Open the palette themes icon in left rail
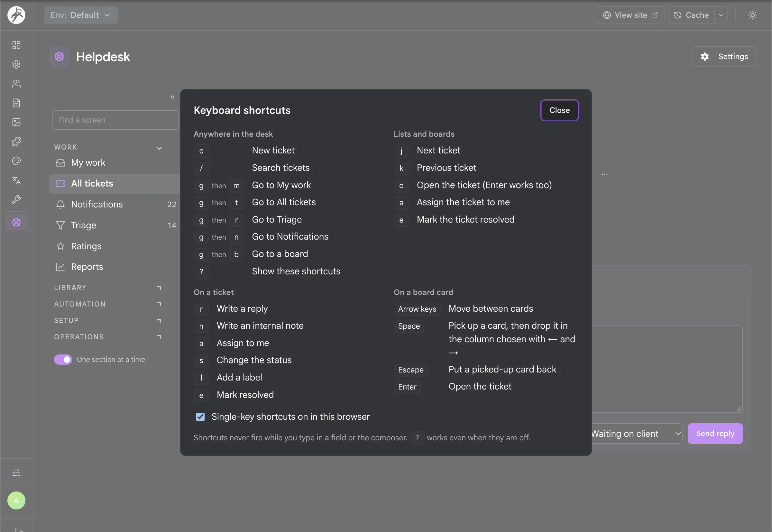The image size is (772, 532). tap(16, 161)
